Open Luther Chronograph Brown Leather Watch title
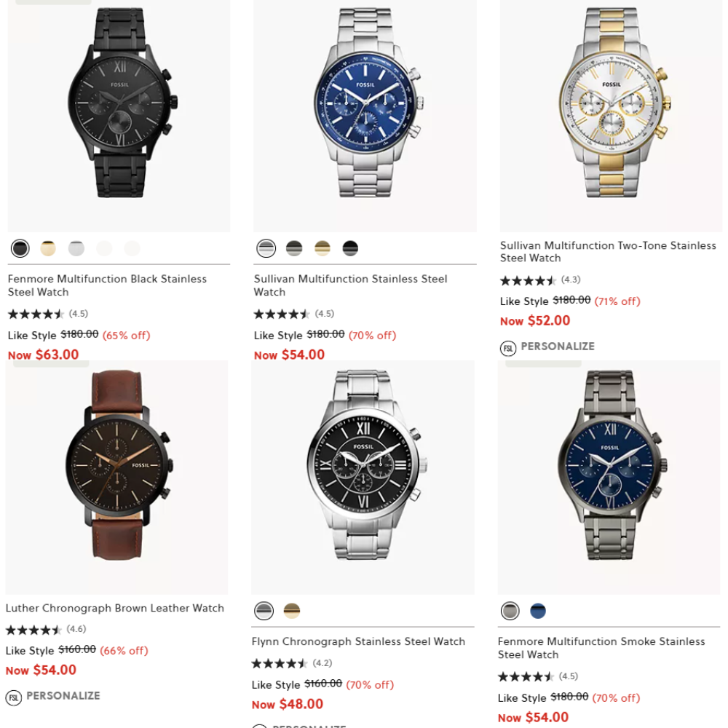This screenshot has height=728, width=728. click(115, 608)
